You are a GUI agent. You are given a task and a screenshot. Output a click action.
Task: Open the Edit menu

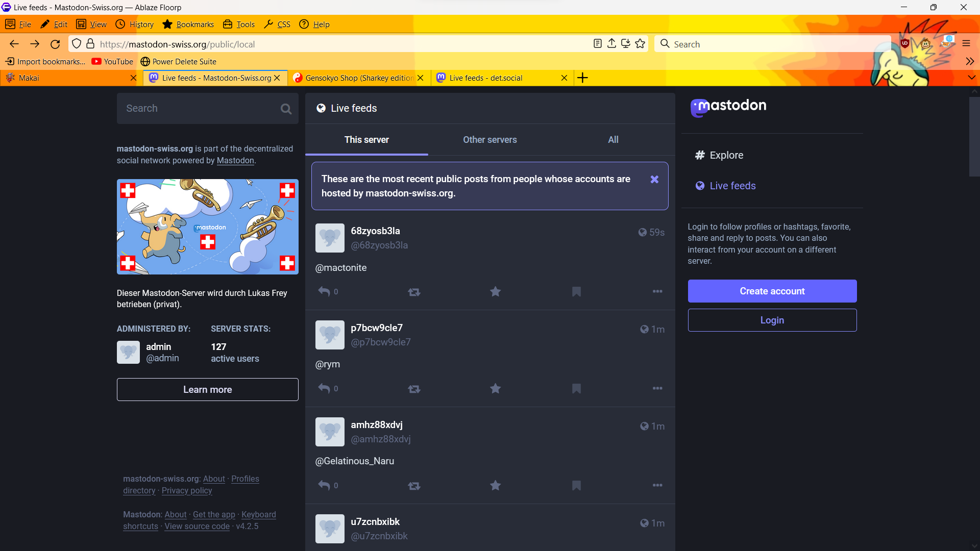(x=54, y=24)
